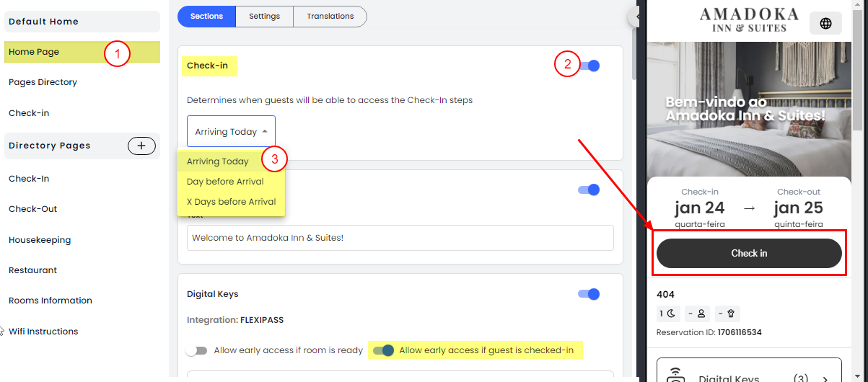Click the globe language icon
The image size is (868, 382).
tap(825, 23)
